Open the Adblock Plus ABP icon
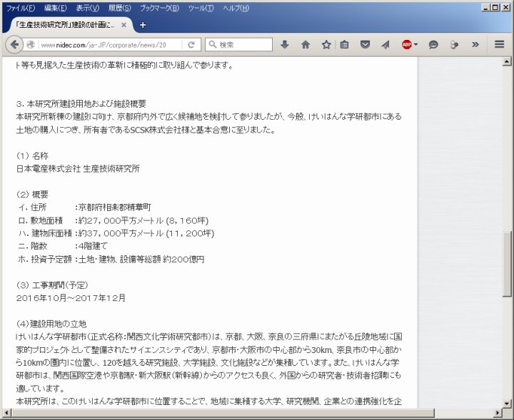Viewport: 514px width, 420px height. [x=406, y=44]
